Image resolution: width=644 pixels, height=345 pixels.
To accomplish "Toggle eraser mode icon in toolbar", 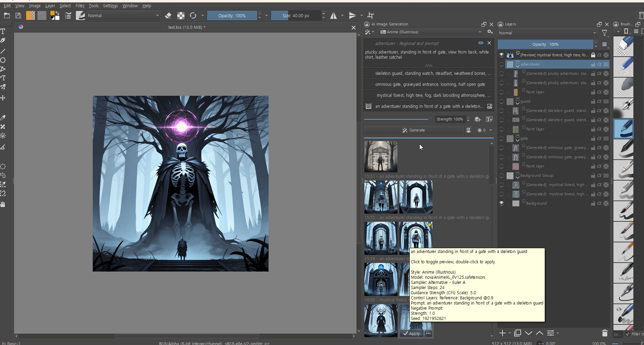I will 168,15.
